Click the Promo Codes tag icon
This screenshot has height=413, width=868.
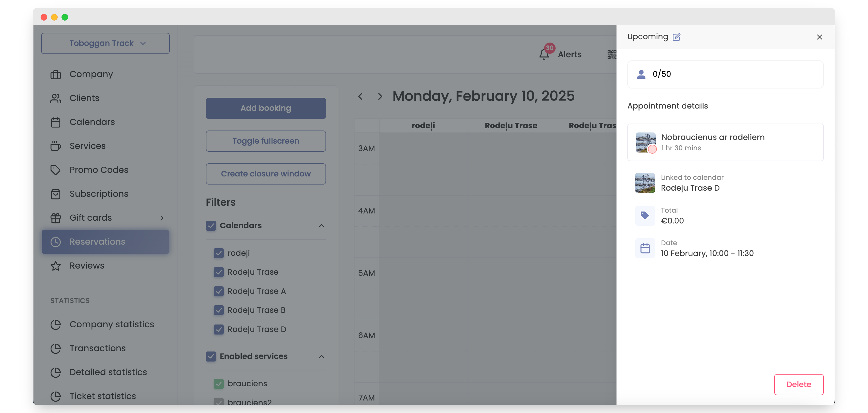tap(56, 170)
